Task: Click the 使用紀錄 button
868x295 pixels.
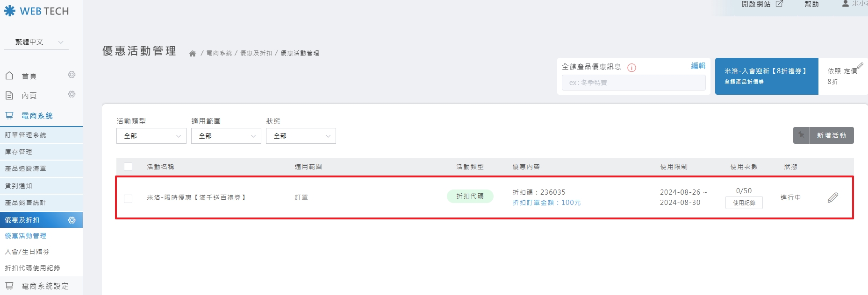Action: 744,203
